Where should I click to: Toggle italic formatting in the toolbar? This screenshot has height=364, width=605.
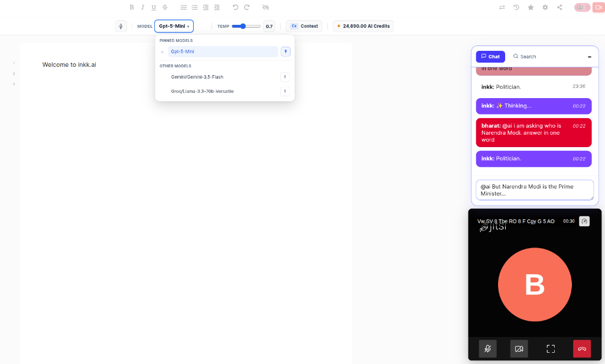(x=143, y=7)
